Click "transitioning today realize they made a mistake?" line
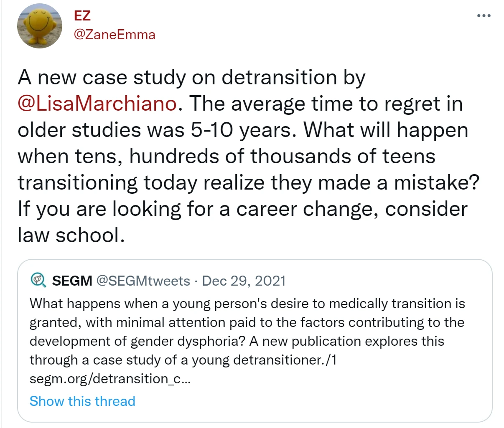 (248, 183)
